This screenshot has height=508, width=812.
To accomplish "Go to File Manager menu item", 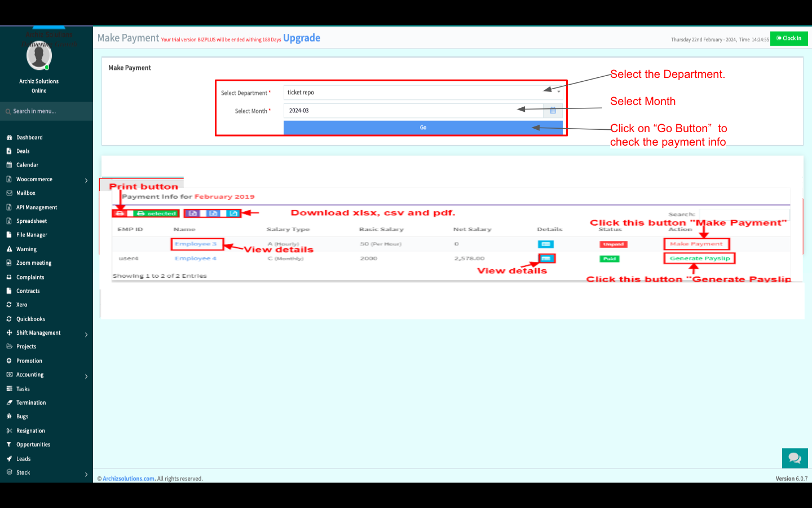I will (32, 235).
